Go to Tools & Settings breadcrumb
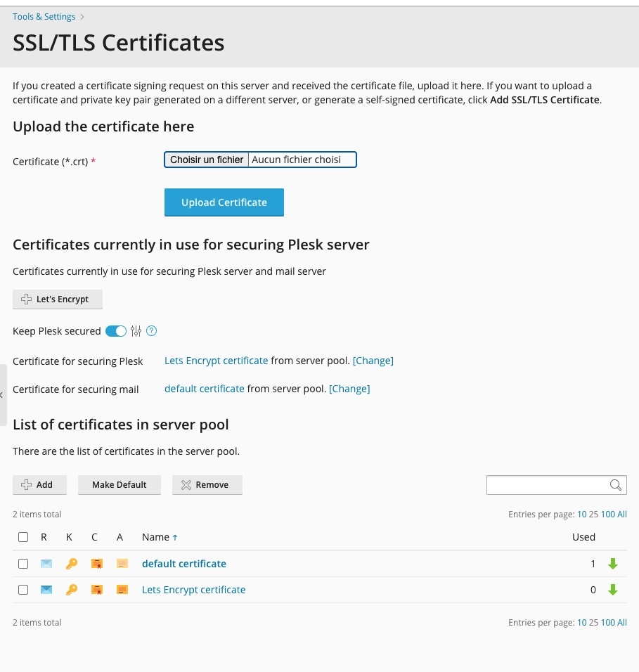 [44, 17]
